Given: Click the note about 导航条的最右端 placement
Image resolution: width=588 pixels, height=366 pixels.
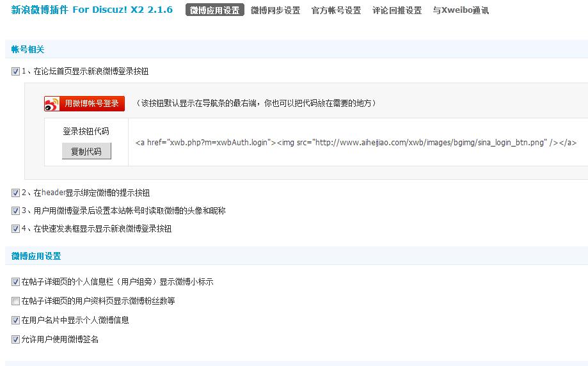Looking at the screenshot, I should tap(255, 103).
